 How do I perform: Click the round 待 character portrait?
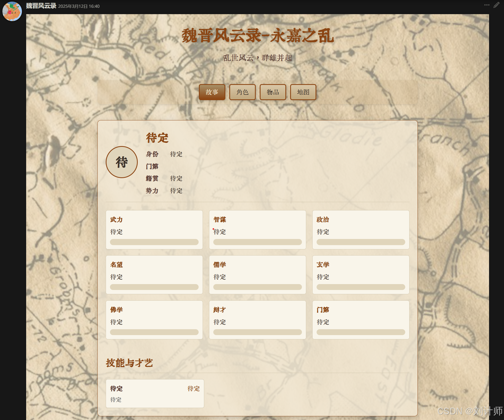122,162
